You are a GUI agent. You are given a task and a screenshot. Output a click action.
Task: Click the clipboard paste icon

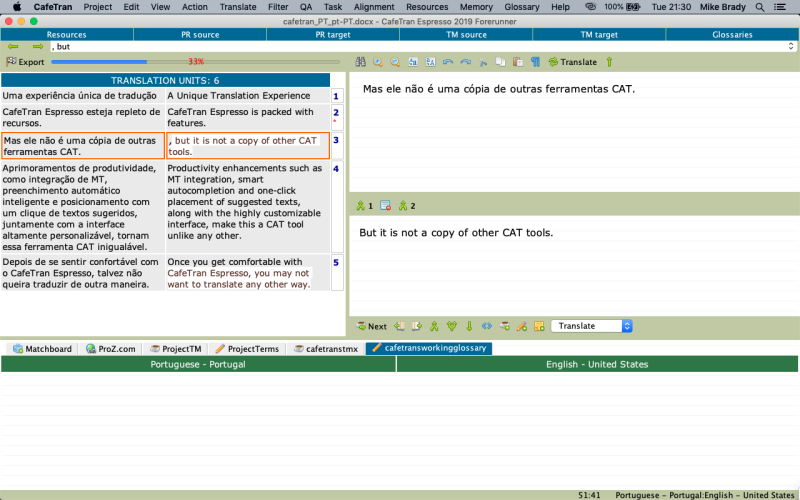click(x=518, y=62)
